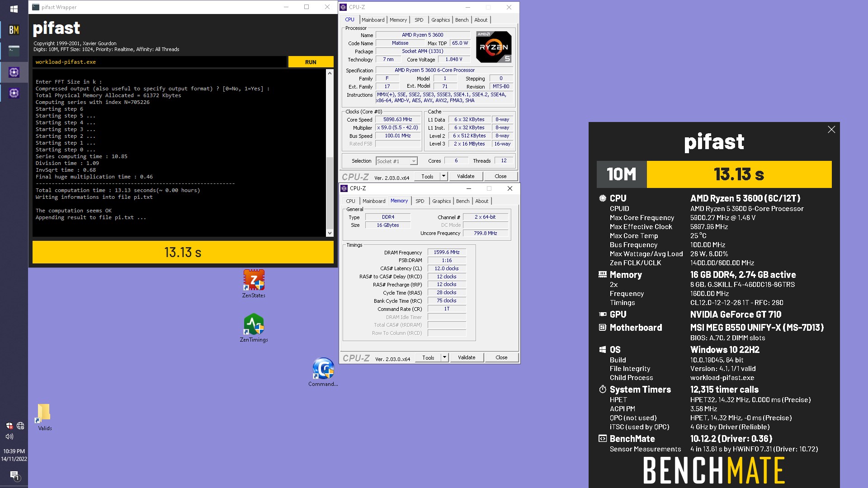Click the BenchMate version icon in panel
Viewport: 868px width, 488px height.
pyautogui.click(x=602, y=438)
